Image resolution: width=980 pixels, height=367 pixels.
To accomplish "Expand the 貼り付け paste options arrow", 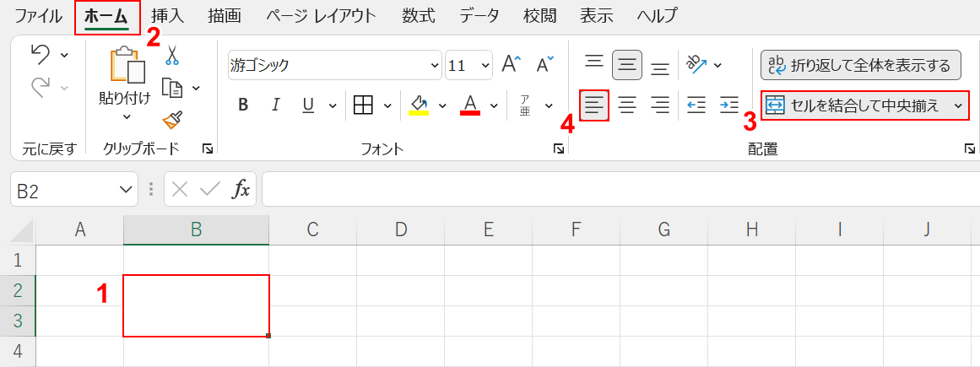I will (x=127, y=116).
